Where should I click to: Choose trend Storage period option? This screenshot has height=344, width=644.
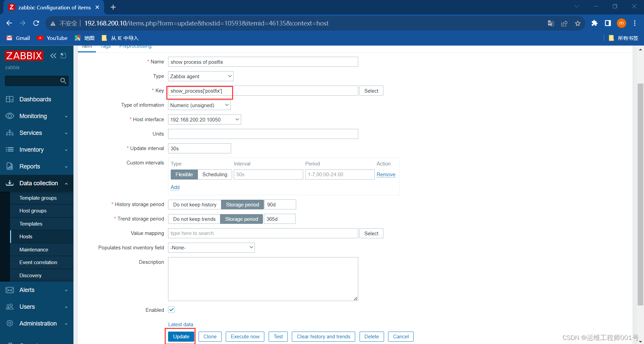tap(241, 219)
